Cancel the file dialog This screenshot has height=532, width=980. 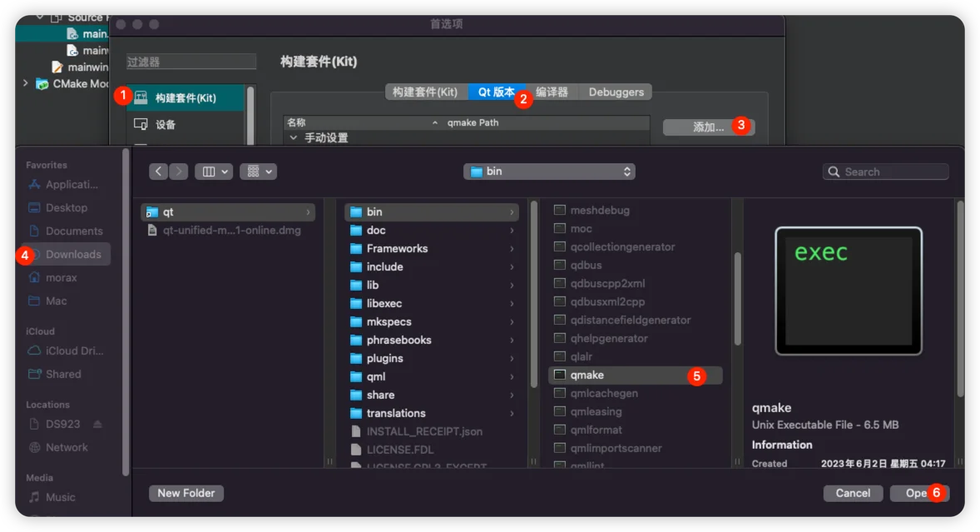point(853,493)
